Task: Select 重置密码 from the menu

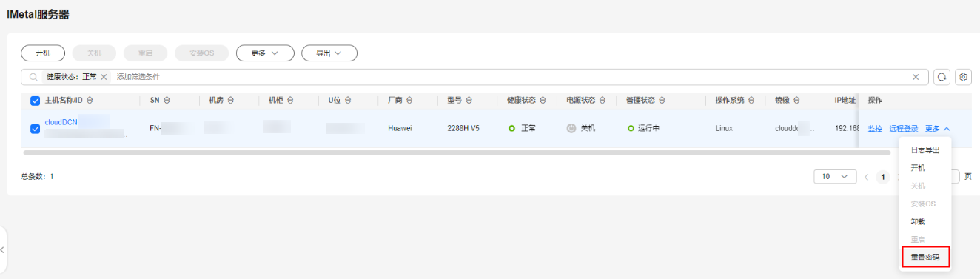Action: point(925,258)
